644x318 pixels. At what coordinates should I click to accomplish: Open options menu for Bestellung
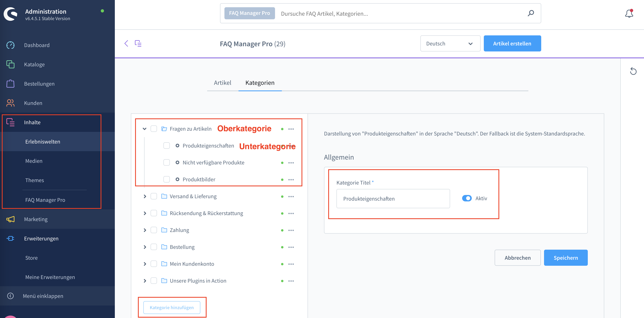click(x=291, y=247)
